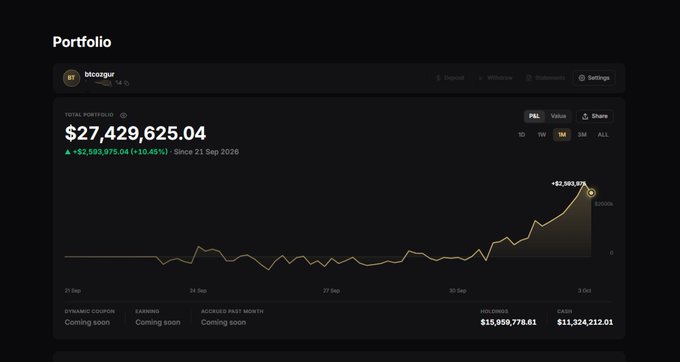Image resolution: width=680 pixels, height=362 pixels.
Task: Open portfolio Settings
Action: tap(594, 78)
